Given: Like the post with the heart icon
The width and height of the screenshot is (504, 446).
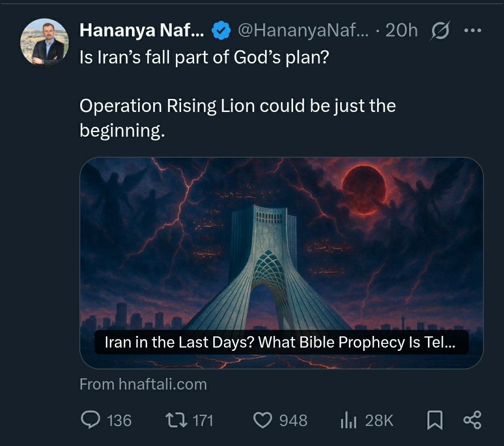Looking at the screenshot, I should (x=263, y=420).
